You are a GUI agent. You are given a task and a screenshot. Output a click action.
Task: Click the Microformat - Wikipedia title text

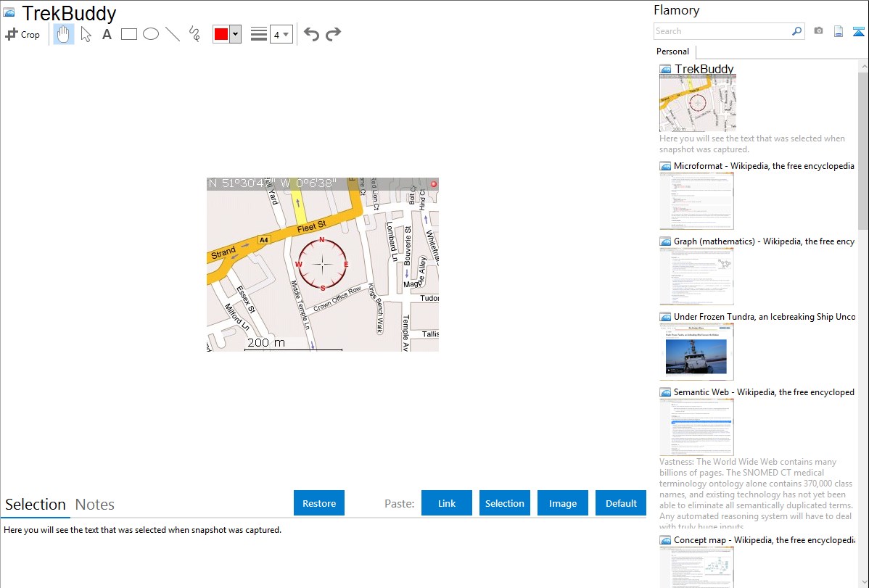coord(764,166)
